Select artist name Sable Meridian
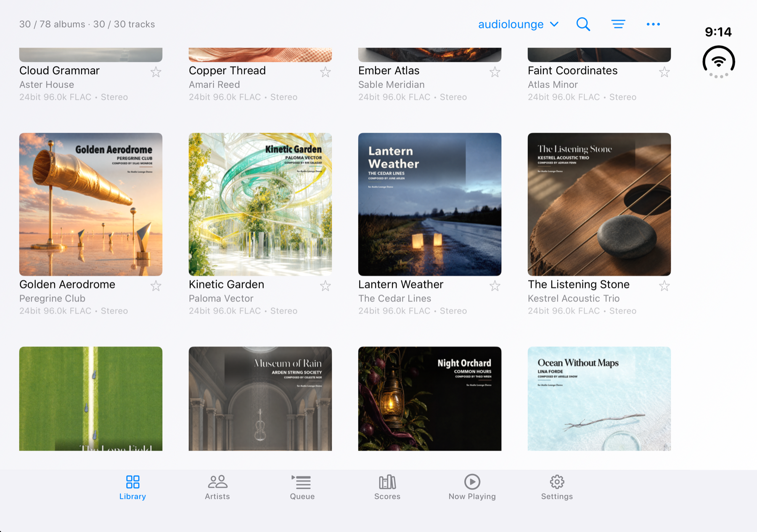Screen dimensions: 757x532 392,84
